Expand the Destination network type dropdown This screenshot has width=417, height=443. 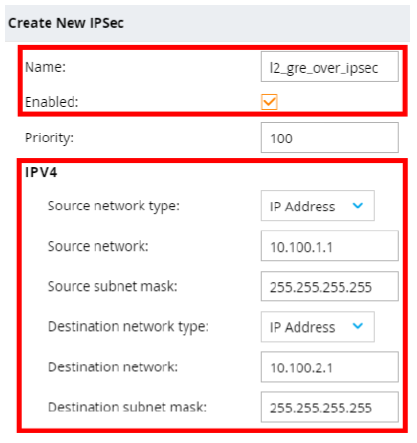click(x=318, y=327)
